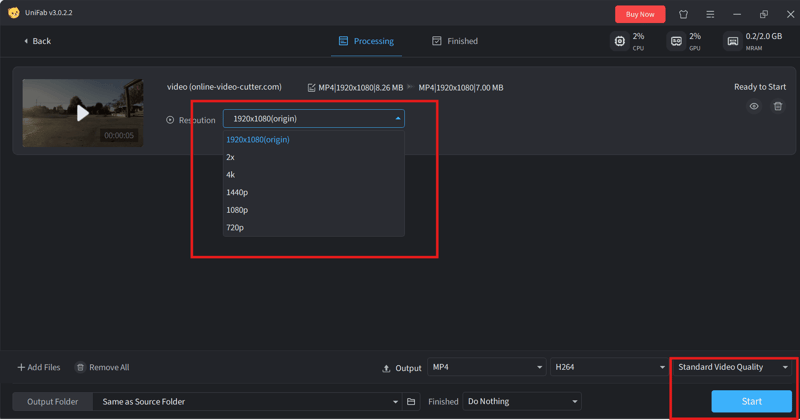
Task: Select 4k resolution option
Action: coord(231,175)
